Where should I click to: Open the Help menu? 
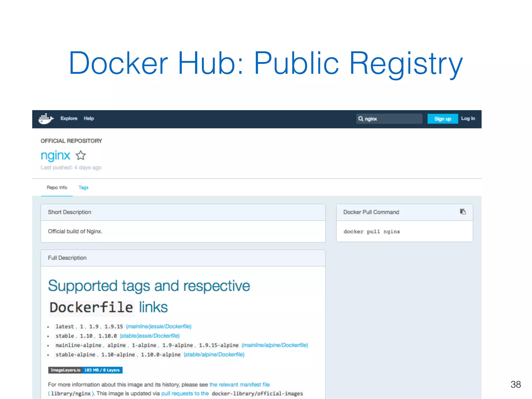(x=89, y=118)
